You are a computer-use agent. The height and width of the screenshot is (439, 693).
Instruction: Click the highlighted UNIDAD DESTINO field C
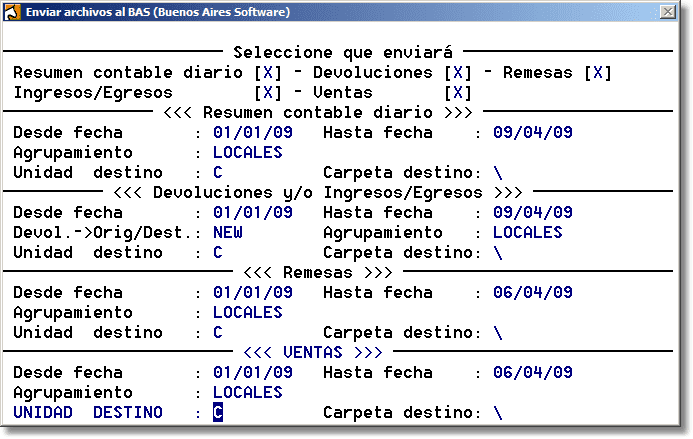pos(218,412)
